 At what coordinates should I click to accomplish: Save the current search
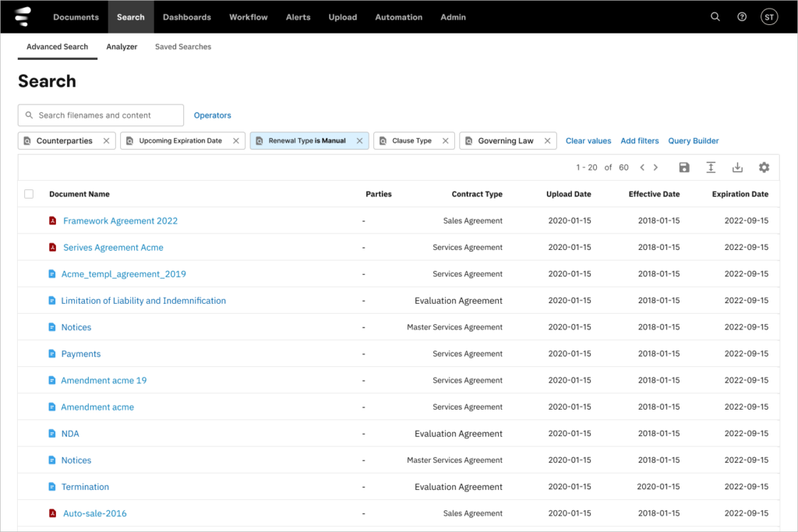point(683,167)
